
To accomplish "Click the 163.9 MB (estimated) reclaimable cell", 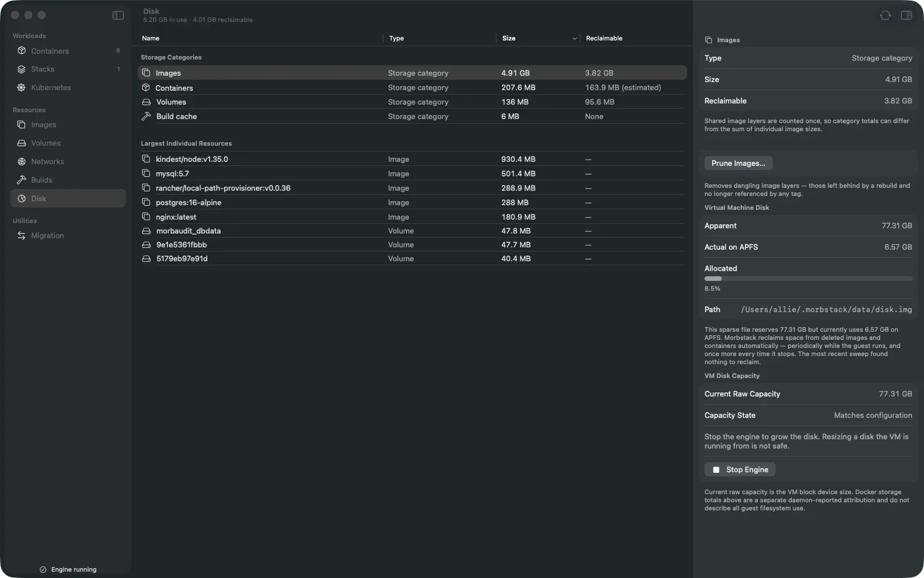I will pyautogui.click(x=623, y=87).
